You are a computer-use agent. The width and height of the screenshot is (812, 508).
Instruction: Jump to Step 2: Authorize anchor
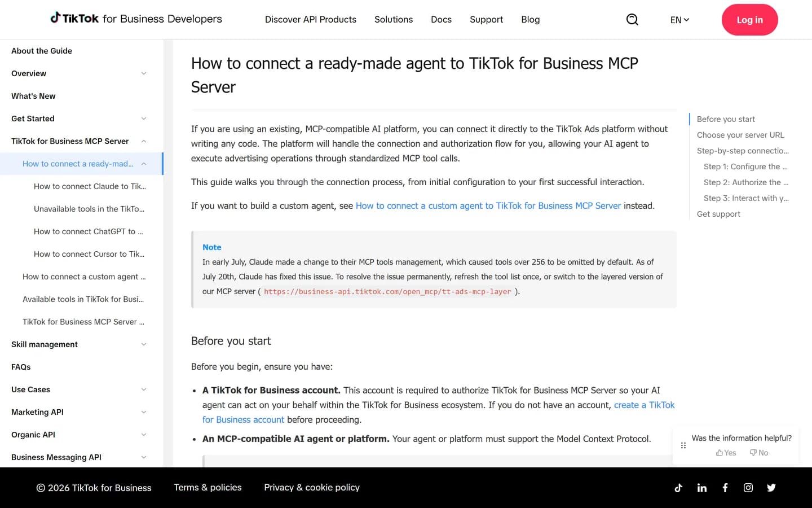coord(746,182)
